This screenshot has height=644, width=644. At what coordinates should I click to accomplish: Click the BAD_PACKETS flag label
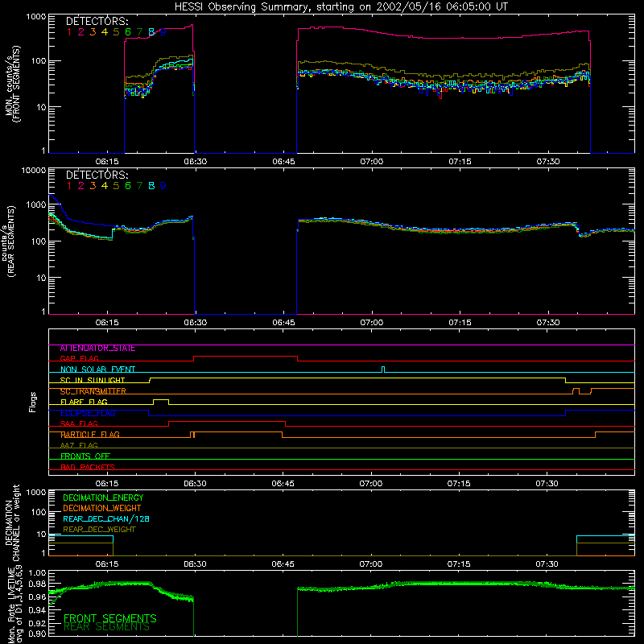coord(88,467)
